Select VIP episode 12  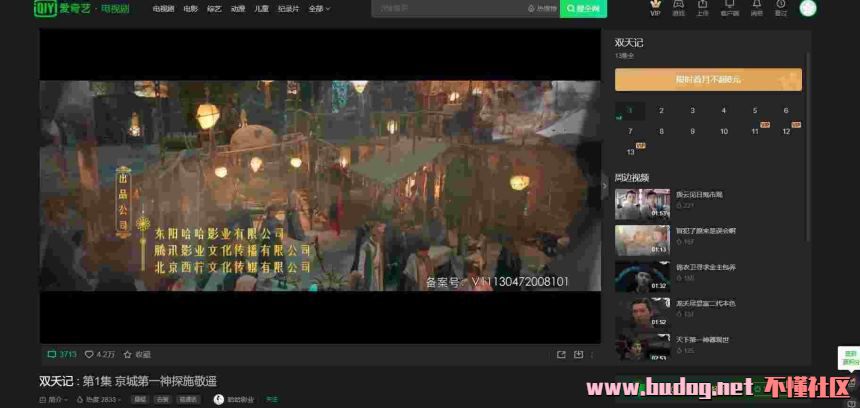786,131
